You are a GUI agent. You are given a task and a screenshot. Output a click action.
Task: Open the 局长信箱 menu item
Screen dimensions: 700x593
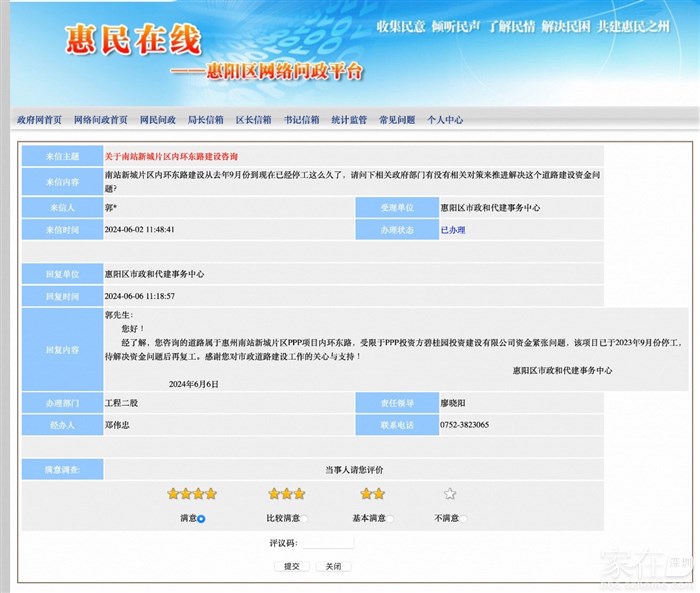click(x=206, y=120)
